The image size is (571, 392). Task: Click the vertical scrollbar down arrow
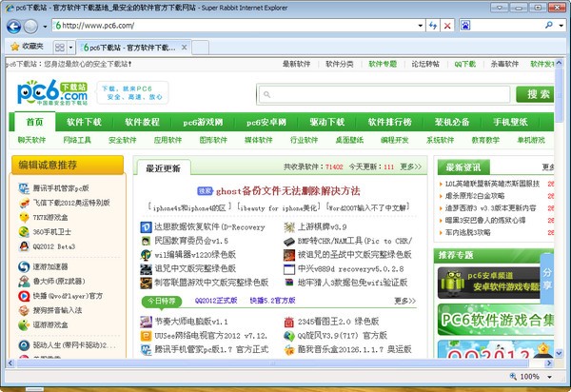pyautogui.click(x=560, y=353)
